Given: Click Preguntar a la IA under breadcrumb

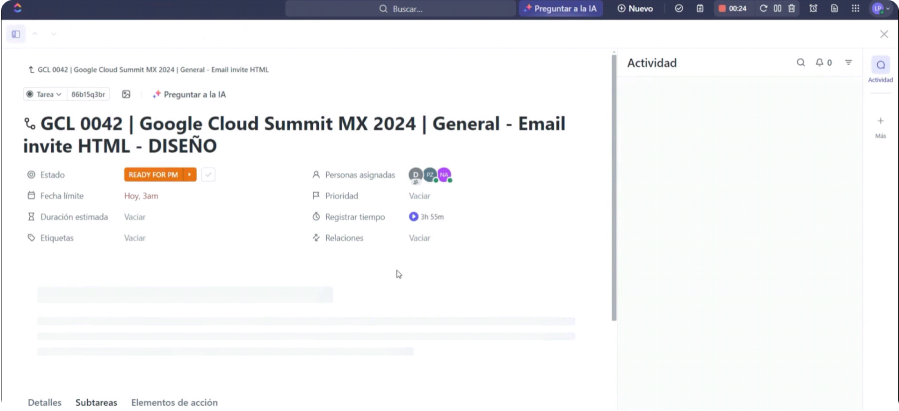Looking at the screenshot, I should pyautogui.click(x=189, y=94).
